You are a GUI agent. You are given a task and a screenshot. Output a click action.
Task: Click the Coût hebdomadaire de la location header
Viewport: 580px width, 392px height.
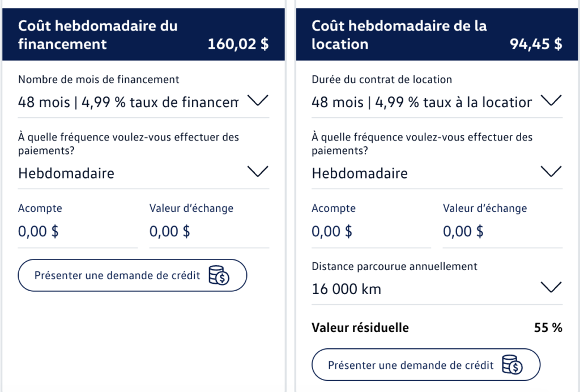coord(437,35)
